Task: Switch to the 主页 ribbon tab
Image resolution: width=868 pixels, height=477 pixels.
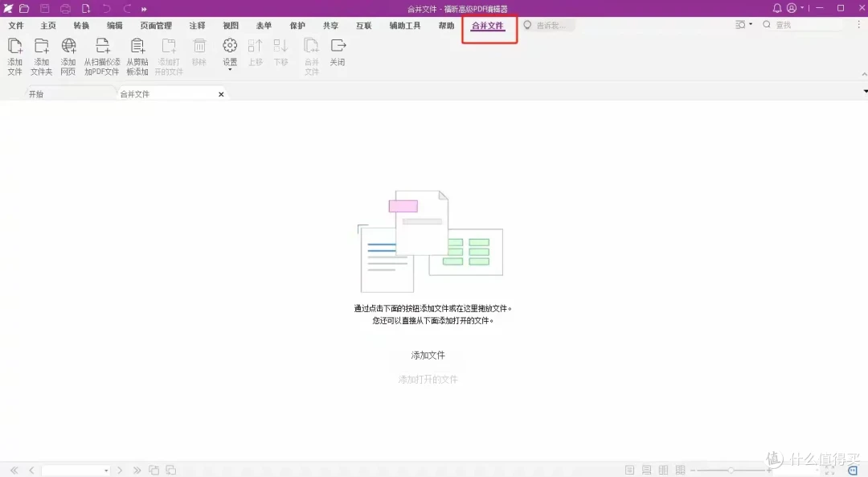Action: pyautogui.click(x=48, y=26)
